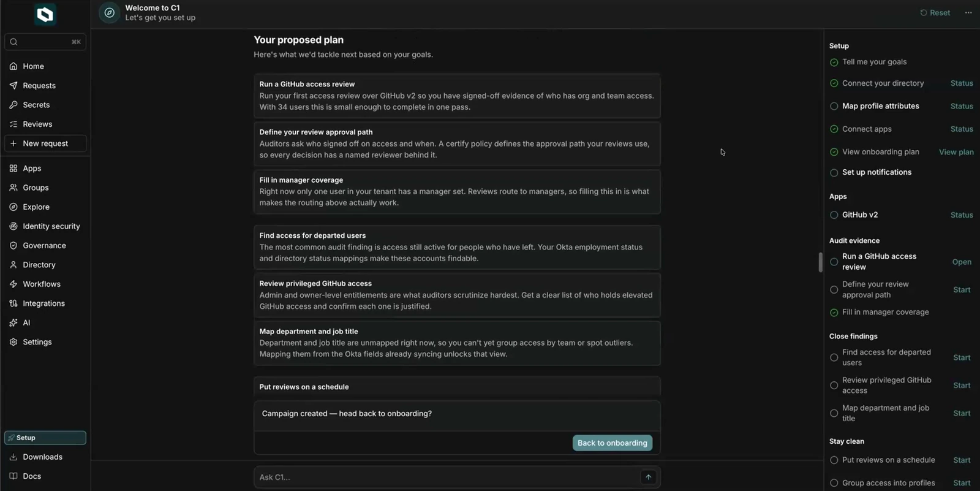Toggle the GitHub v2 status circle

coord(834,215)
